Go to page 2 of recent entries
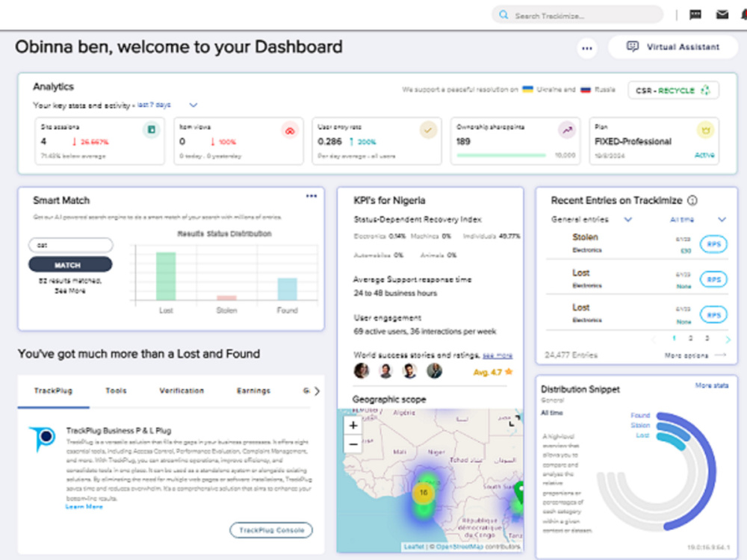Image resolution: width=747 pixels, height=560 pixels. click(x=690, y=338)
